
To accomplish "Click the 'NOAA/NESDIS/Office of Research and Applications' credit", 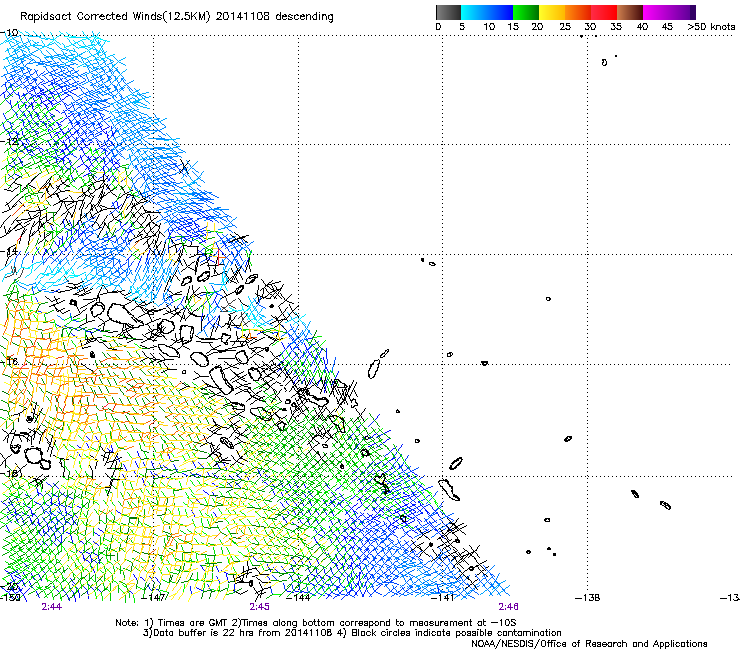I will [x=589, y=644].
